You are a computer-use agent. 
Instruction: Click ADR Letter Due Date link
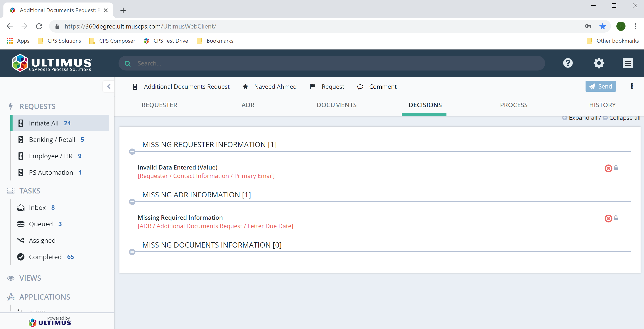215,226
